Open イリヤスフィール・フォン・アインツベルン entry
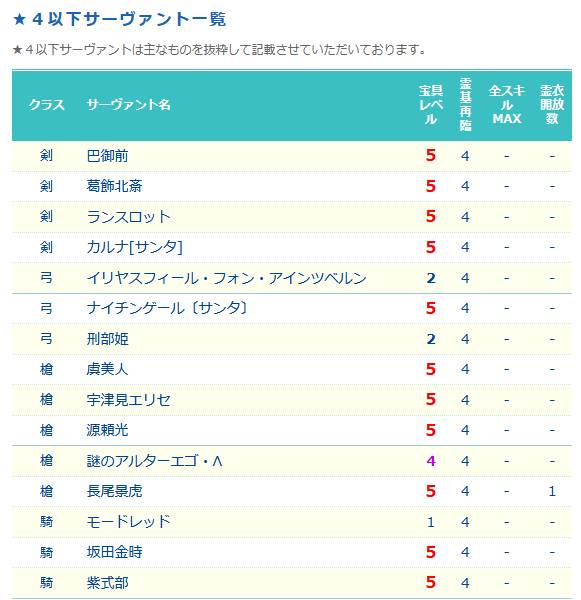This screenshot has width=581, height=600. tap(226, 278)
